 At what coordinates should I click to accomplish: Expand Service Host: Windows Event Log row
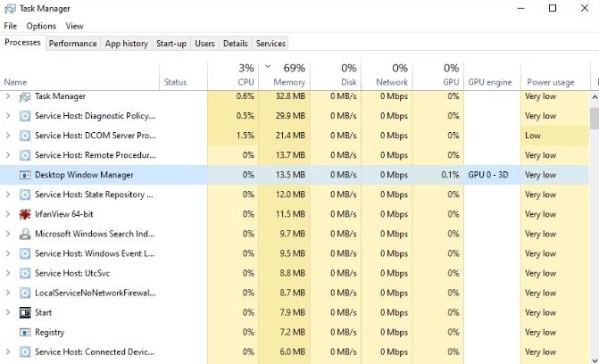pyautogui.click(x=8, y=253)
